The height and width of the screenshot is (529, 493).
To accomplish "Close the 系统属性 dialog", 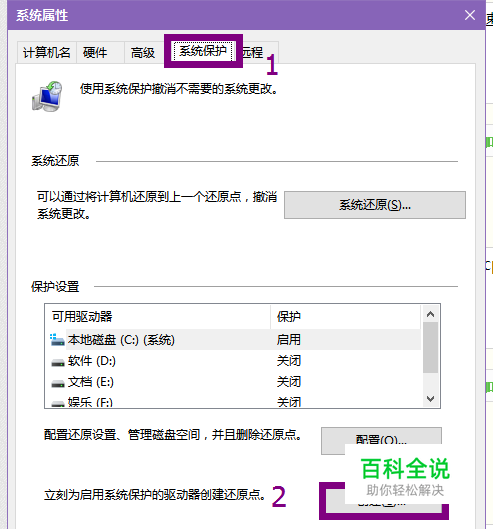I will point(470,15).
